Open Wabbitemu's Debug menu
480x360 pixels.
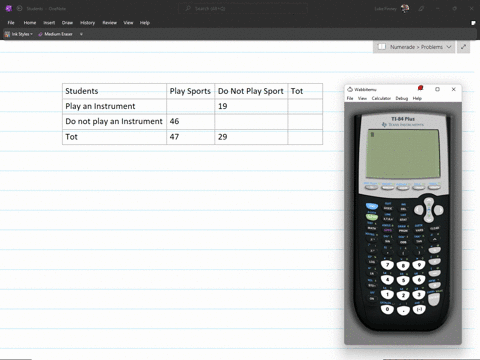(x=402, y=98)
